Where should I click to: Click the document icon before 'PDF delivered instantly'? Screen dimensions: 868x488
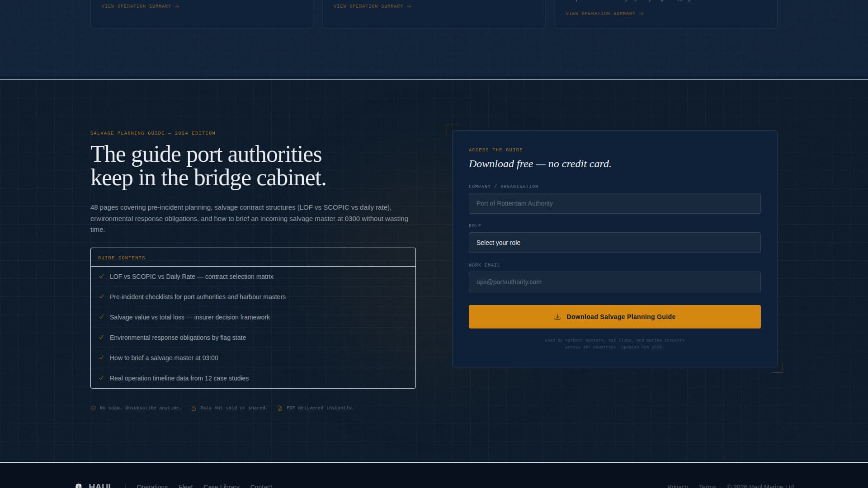pyautogui.click(x=280, y=408)
